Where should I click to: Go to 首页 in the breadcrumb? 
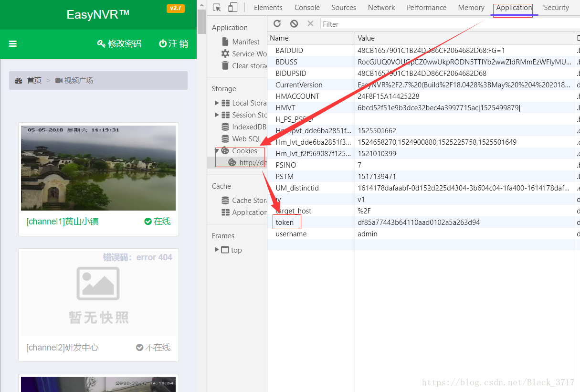pyautogui.click(x=34, y=81)
